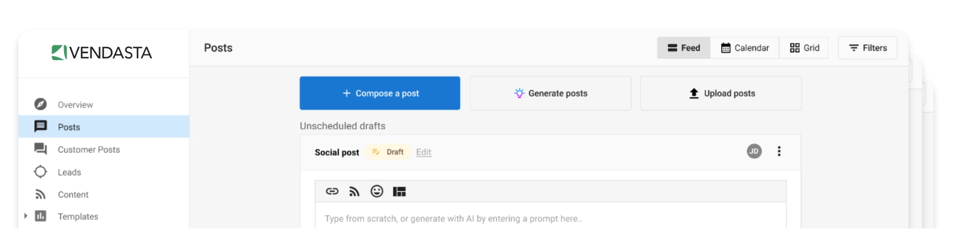This screenshot has width=980, height=229.
Task: Click the Compose a post button
Action: click(x=380, y=93)
